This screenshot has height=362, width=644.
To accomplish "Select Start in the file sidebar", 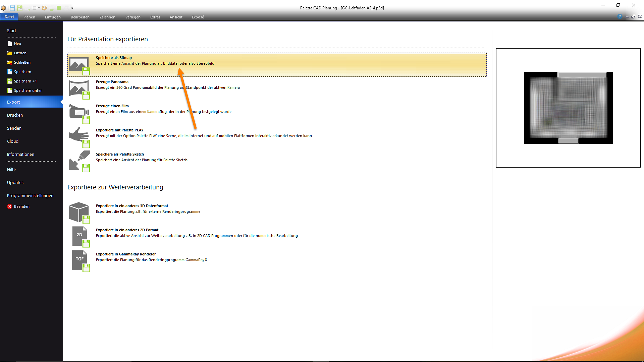I will 11,31.
